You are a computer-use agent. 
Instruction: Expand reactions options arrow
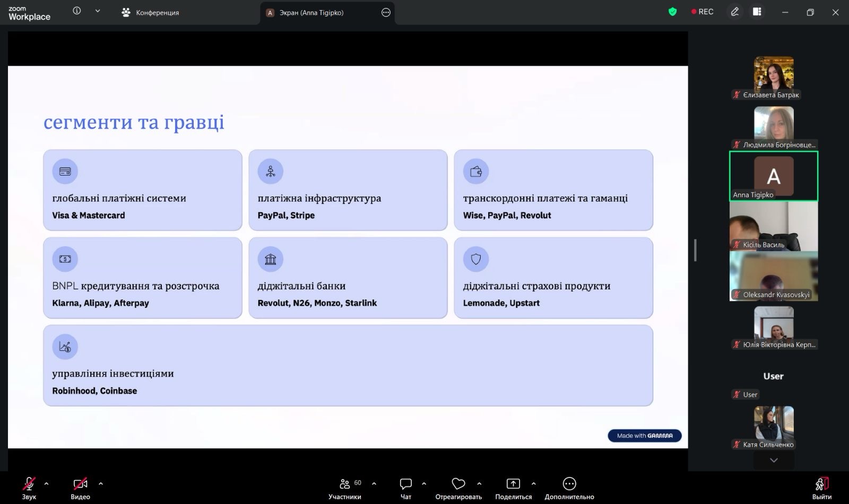479,483
